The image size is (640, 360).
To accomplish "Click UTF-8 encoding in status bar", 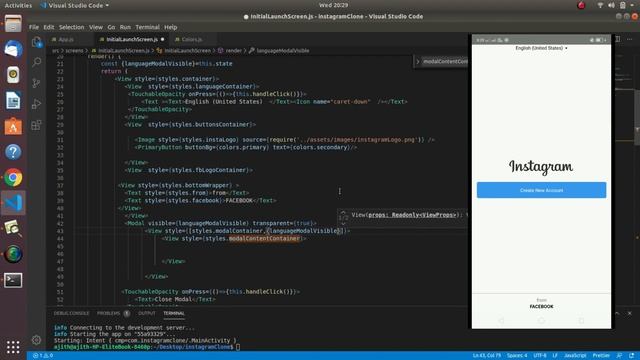I will [540, 356].
